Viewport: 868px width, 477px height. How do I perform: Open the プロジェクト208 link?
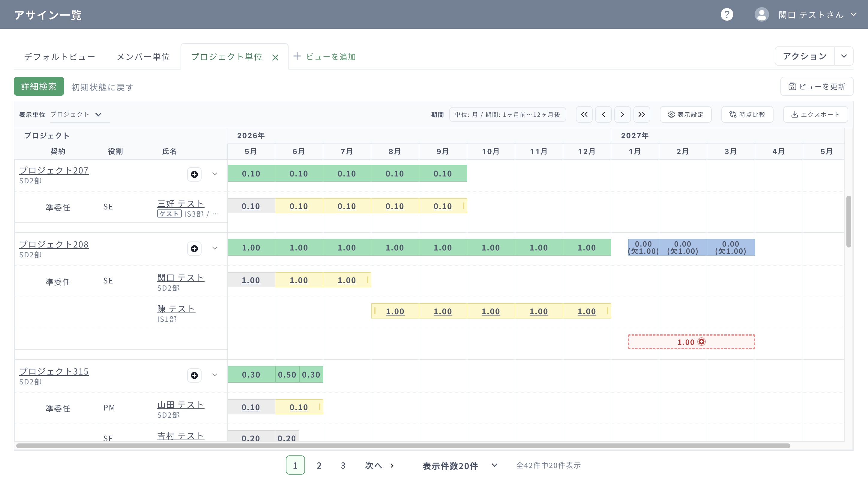pos(54,244)
